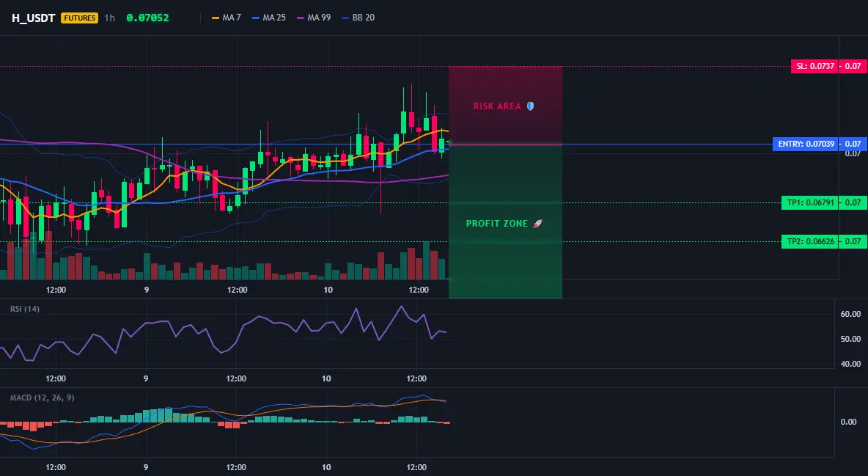868x476 pixels.
Task: Click the current price 0.07052
Action: [x=147, y=18]
